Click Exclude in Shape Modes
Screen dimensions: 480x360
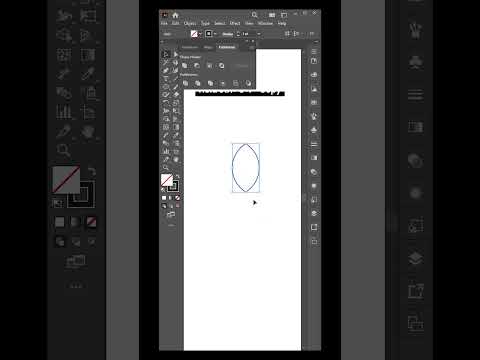click(x=222, y=66)
